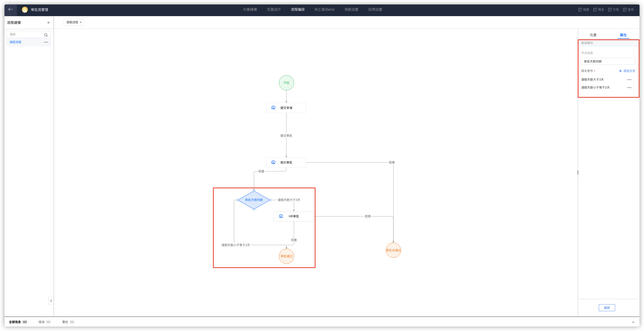644x331 pixels.
Task: Click the 检查 check icon button
Action: [584, 10]
